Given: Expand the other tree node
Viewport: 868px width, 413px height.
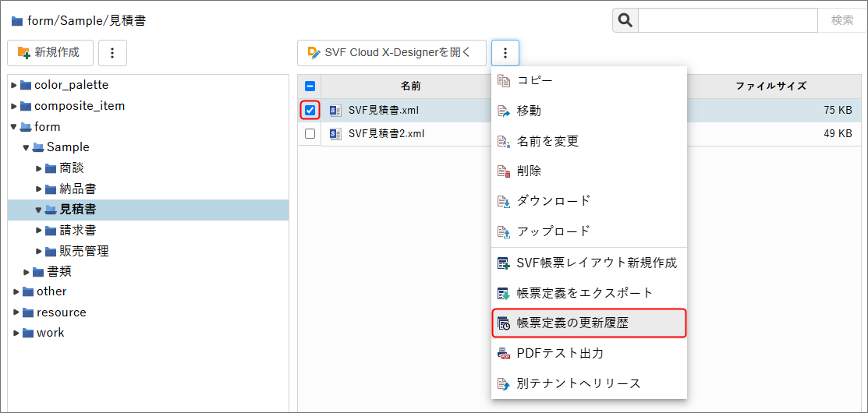Looking at the screenshot, I should pos(16,291).
